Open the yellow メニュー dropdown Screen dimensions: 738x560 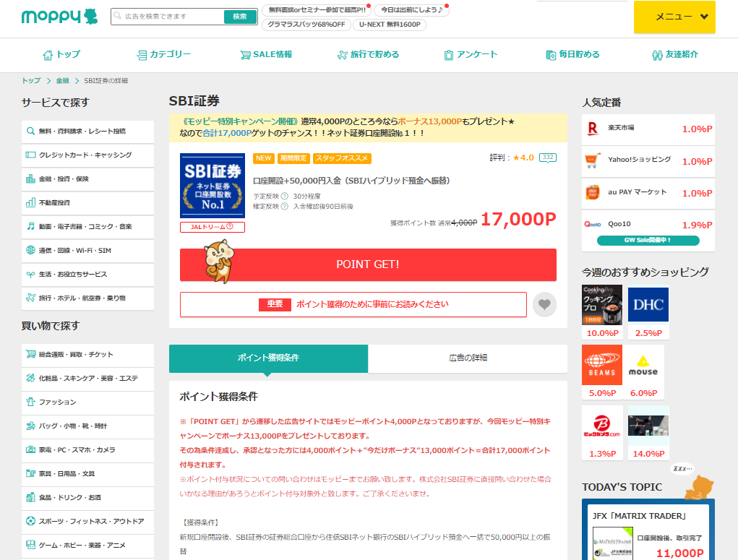pos(674,17)
